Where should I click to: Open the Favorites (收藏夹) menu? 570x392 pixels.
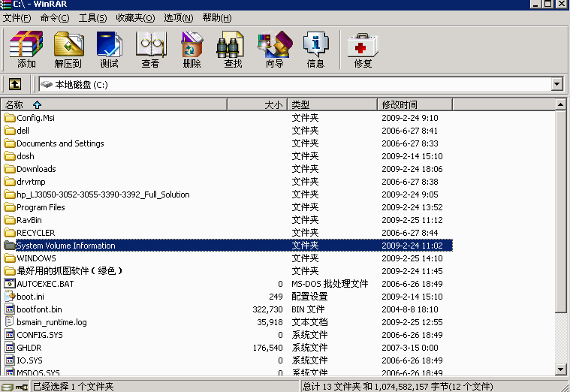click(x=135, y=18)
